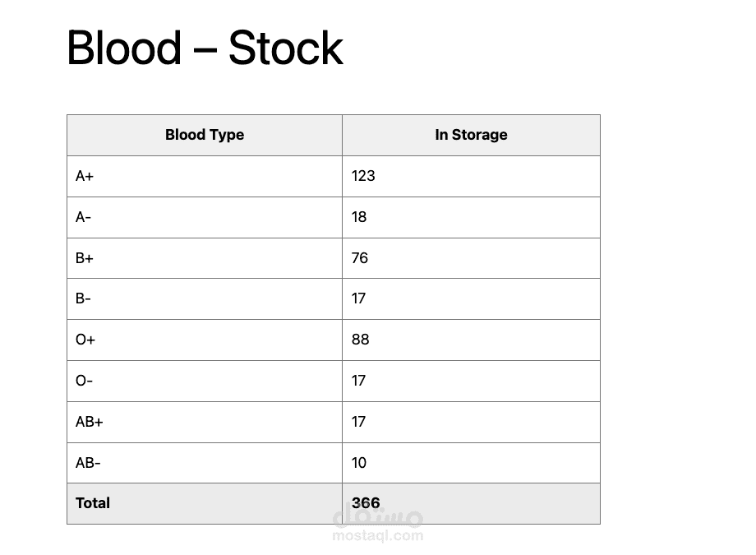Select the AB- blood type cell
The image size is (756, 555).
pyautogui.click(x=88, y=463)
